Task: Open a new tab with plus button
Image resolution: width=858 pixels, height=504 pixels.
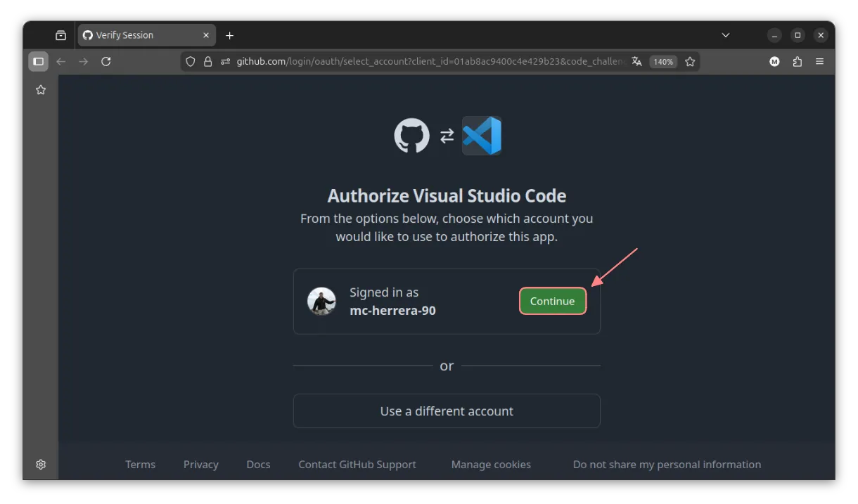Action: tap(229, 35)
